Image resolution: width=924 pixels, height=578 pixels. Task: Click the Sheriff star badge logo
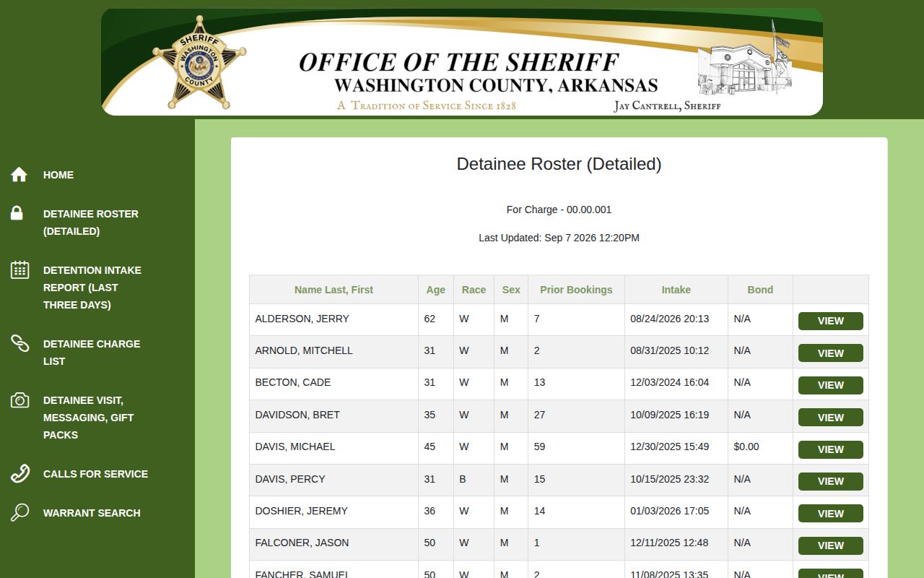tap(199, 63)
